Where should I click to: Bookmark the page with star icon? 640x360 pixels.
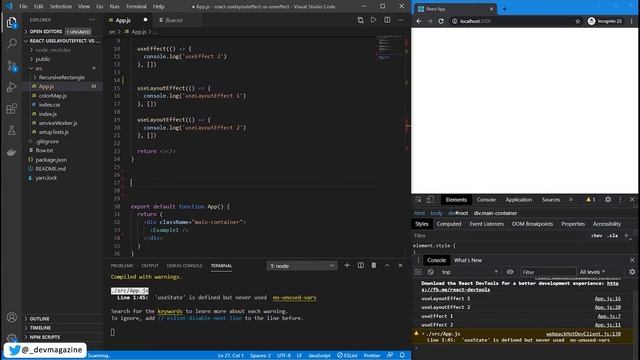(578, 21)
